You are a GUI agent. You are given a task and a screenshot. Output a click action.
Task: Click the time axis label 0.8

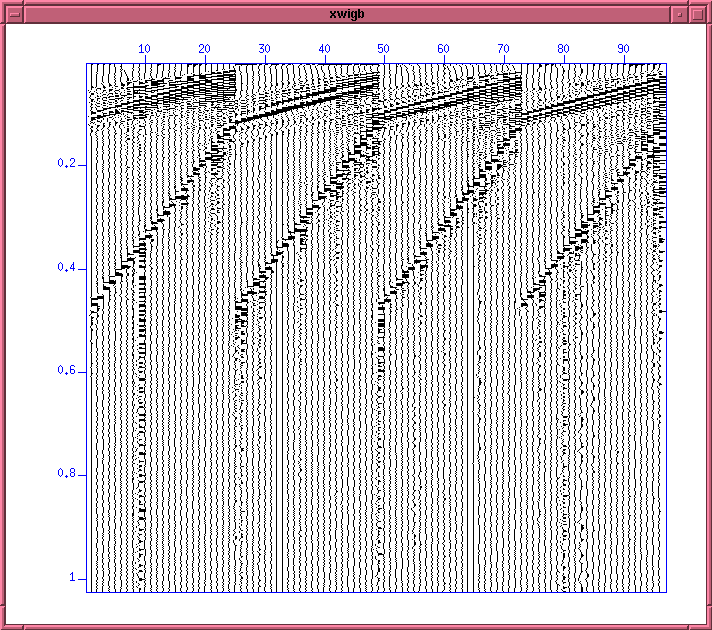point(68,475)
